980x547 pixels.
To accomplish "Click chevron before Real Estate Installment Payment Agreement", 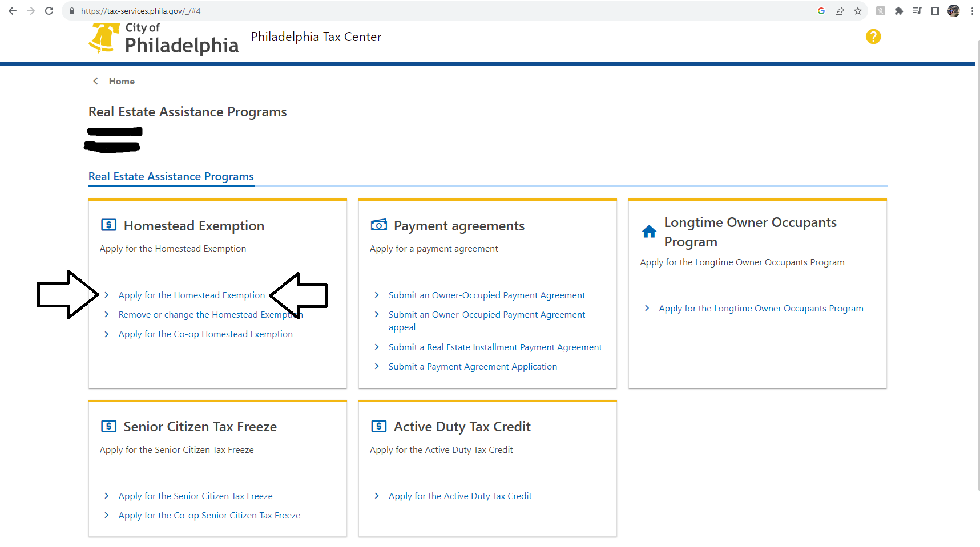I will tap(377, 347).
